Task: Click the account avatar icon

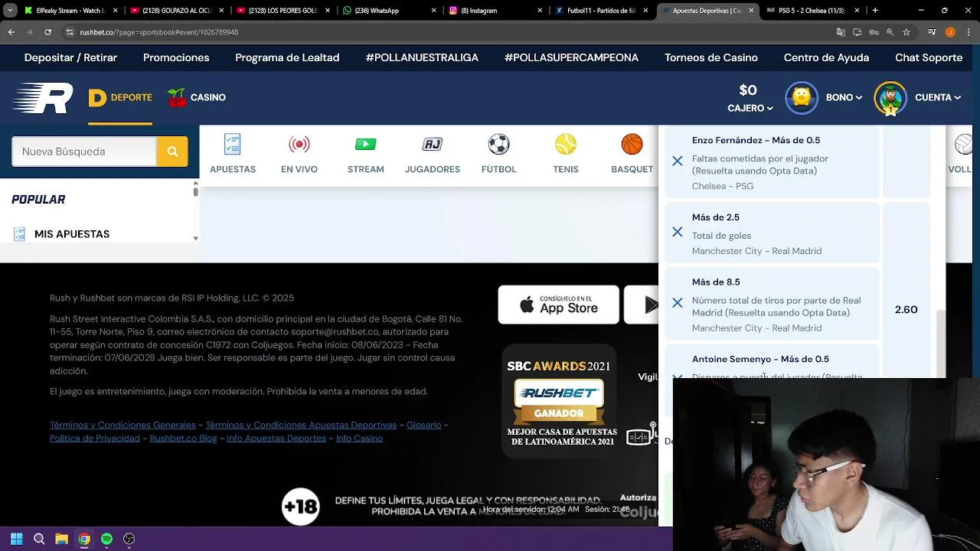Action: 890,98
